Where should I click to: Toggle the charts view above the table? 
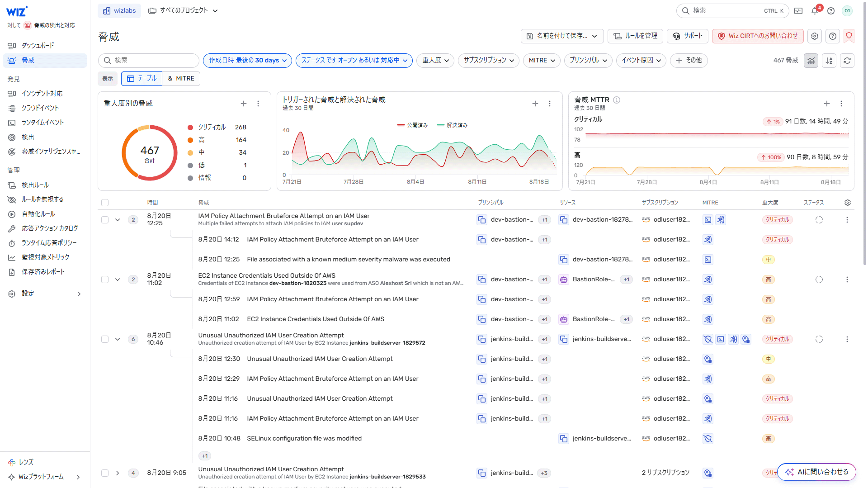point(811,60)
